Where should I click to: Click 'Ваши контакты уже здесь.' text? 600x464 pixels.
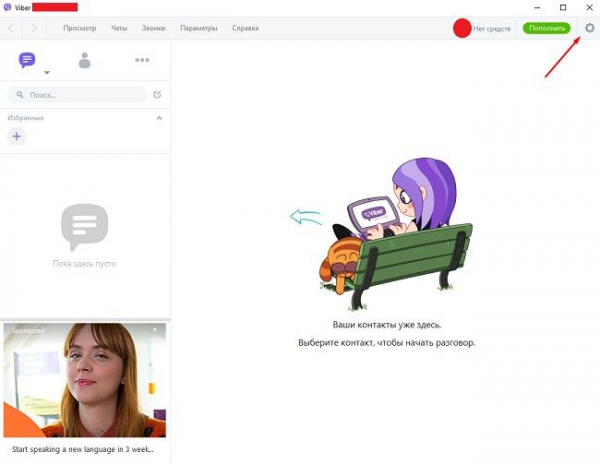click(387, 325)
